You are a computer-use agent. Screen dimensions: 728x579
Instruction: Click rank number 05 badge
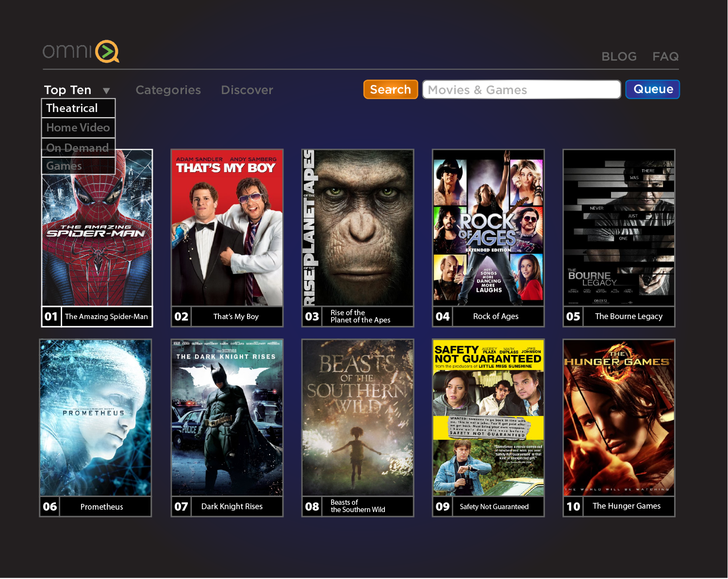pyautogui.click(x=573, y=317)
